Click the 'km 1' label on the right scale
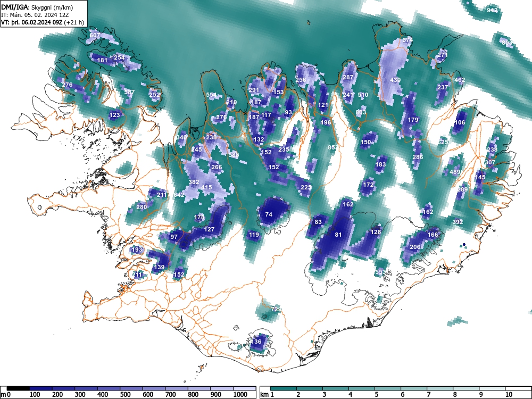The height and width of the screenshot is (399, 532). pyautogui.click(x=267, y=395)
